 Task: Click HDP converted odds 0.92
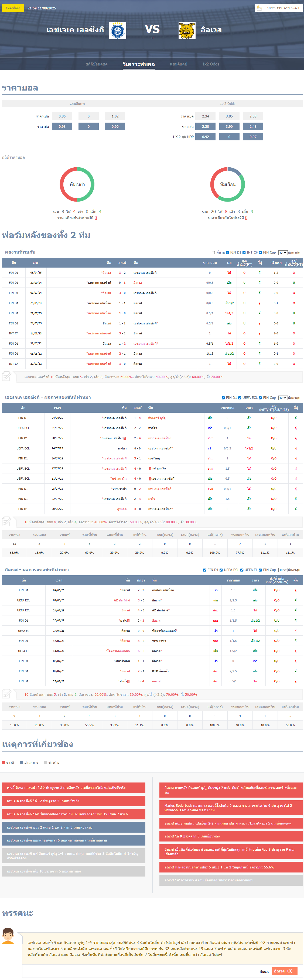coord(205,137)
